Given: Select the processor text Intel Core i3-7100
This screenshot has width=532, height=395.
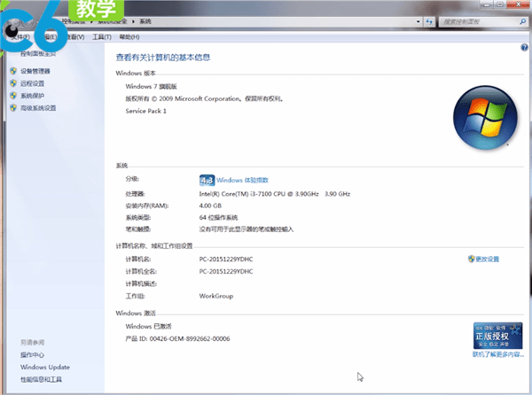Looking at the screenshot, I should coord(275,194).
